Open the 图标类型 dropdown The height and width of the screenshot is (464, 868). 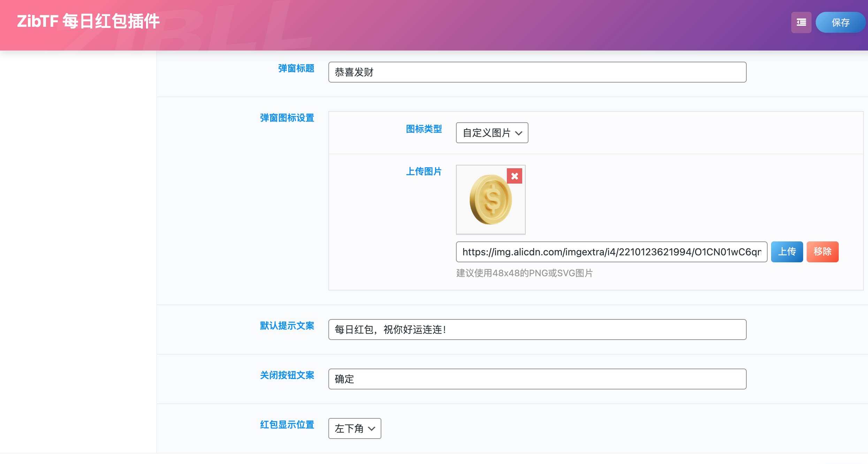point(492,133)
